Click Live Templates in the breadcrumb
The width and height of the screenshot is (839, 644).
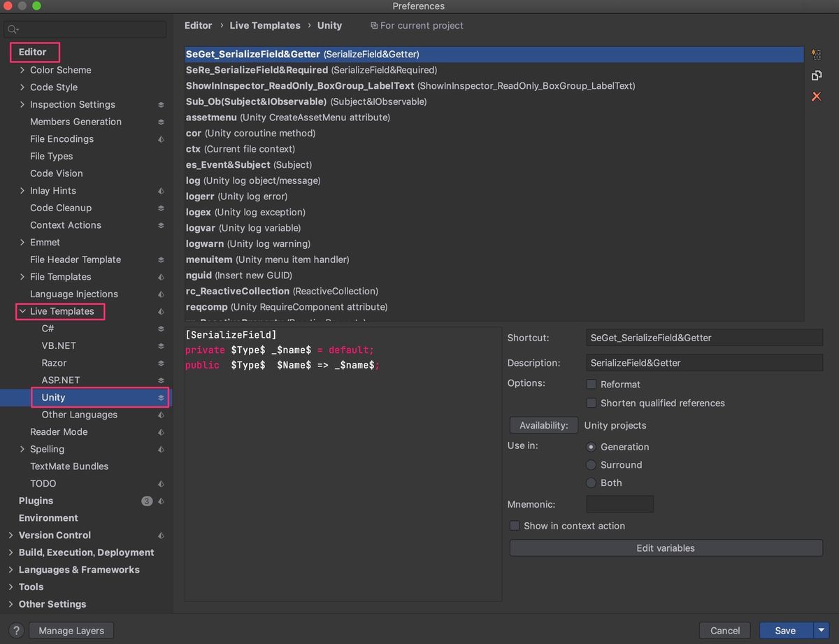(x=265, y=25)
